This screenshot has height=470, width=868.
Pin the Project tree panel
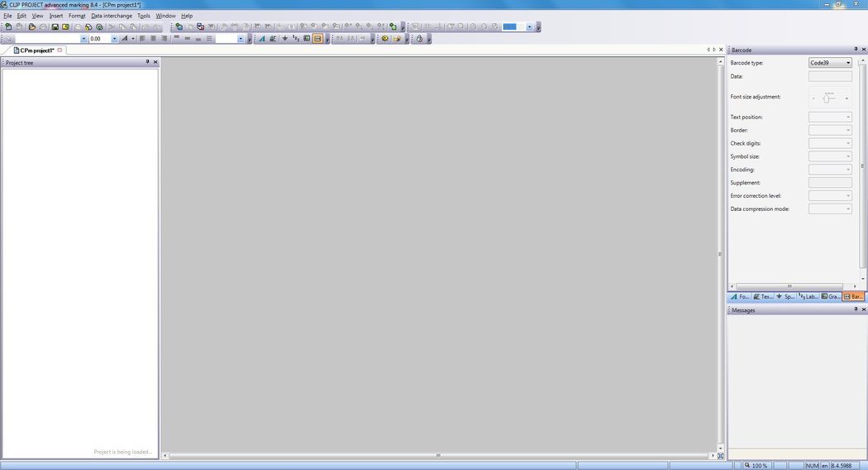147,62
